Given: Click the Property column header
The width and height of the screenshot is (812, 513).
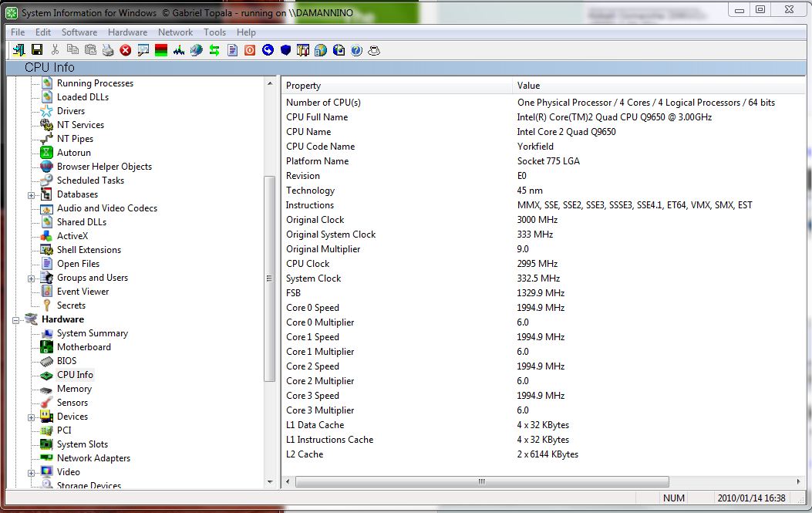Looking at the screenshot, I should (x=396, y=86).
